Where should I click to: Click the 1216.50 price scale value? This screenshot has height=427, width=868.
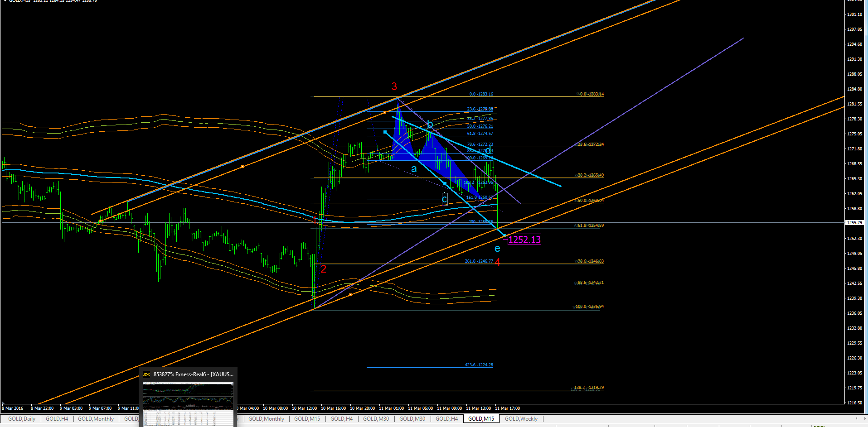(x=855, y=403)
